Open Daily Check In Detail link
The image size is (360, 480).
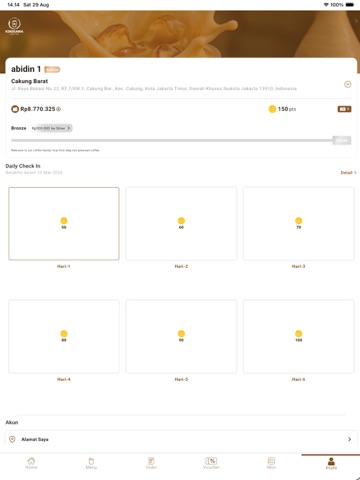(x=348, y=172)
